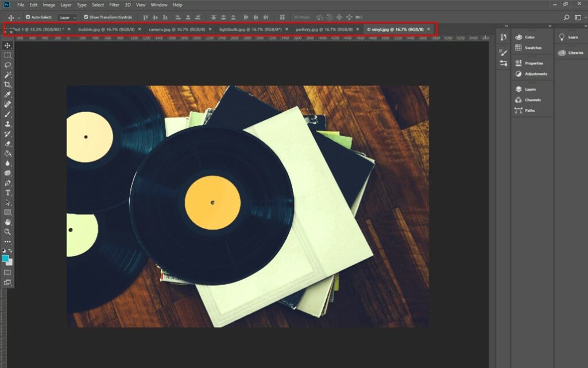The width and height of the screenshot is (588, 368).
Task: Open the Layers panel
Action: coord(529,90)
